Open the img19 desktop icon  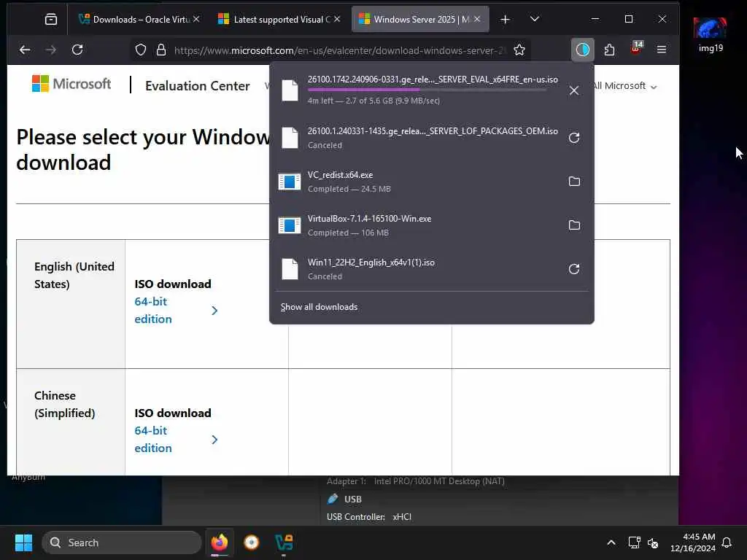click(710, 34)
